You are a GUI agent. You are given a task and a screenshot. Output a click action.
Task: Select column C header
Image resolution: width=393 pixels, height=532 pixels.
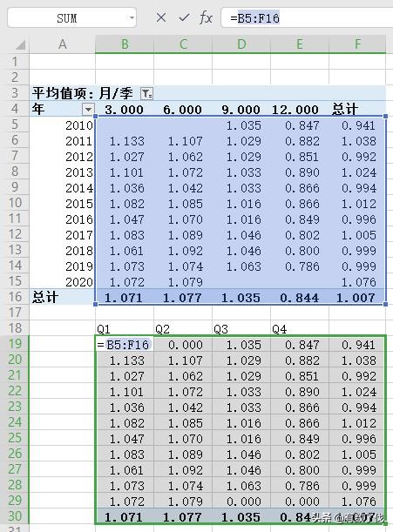point(183,44)
